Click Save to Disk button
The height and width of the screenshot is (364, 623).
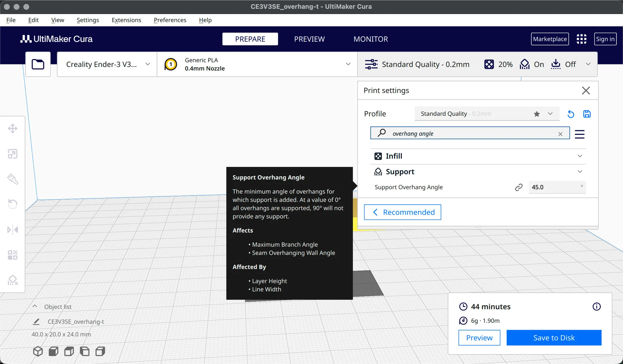point(554,338)
